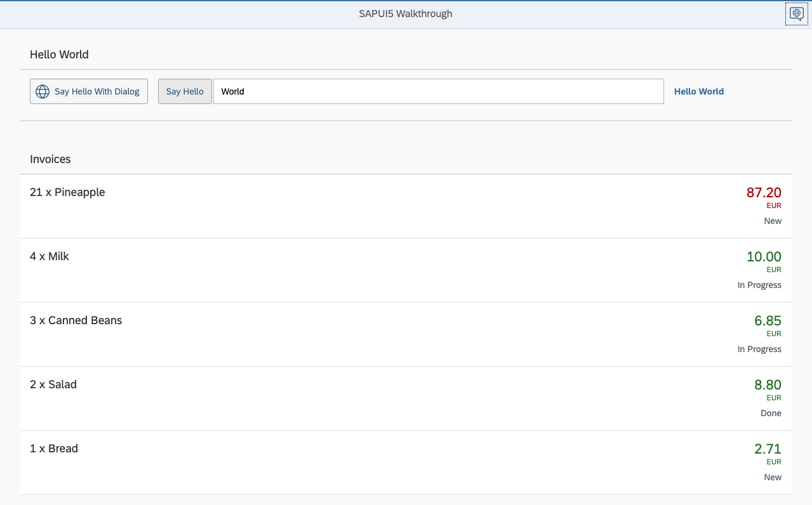Click the SAPUI5 Walkthrough page title
Viewport: 812px width, 505px height.
click(x=406, y=14)
